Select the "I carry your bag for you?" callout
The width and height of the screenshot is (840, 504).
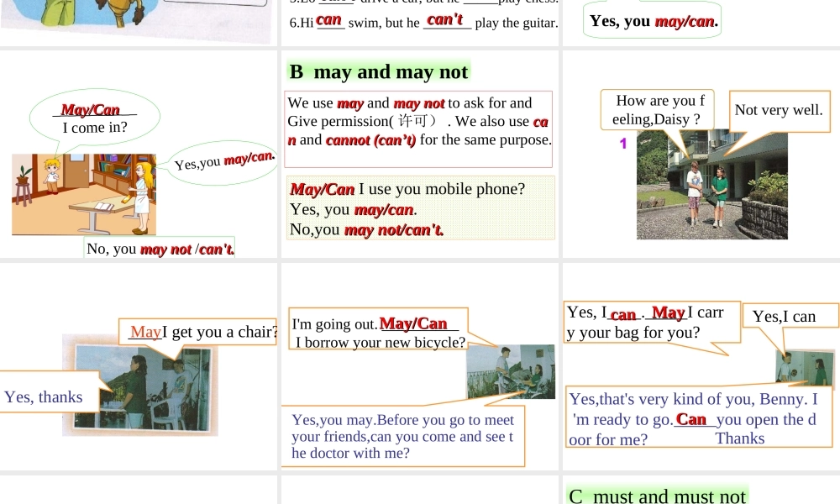click(651, 323)
